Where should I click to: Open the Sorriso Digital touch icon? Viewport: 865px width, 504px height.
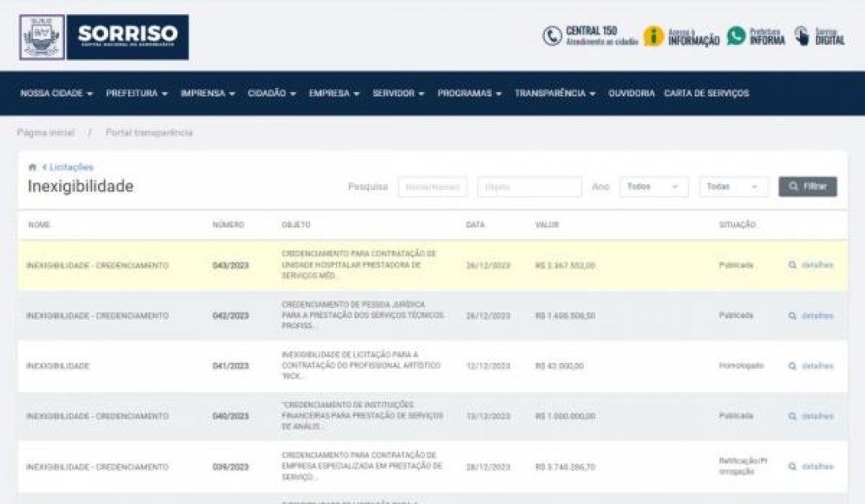tap(802, 35)
